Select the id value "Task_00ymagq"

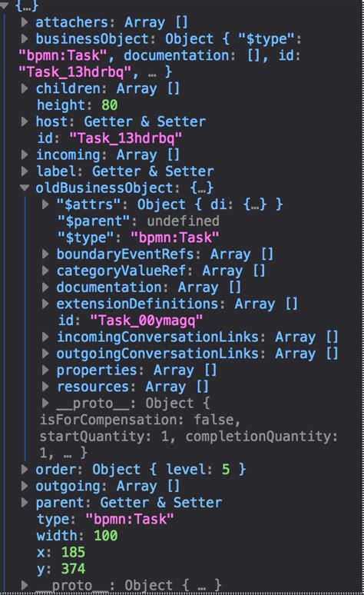click(147, 321)
